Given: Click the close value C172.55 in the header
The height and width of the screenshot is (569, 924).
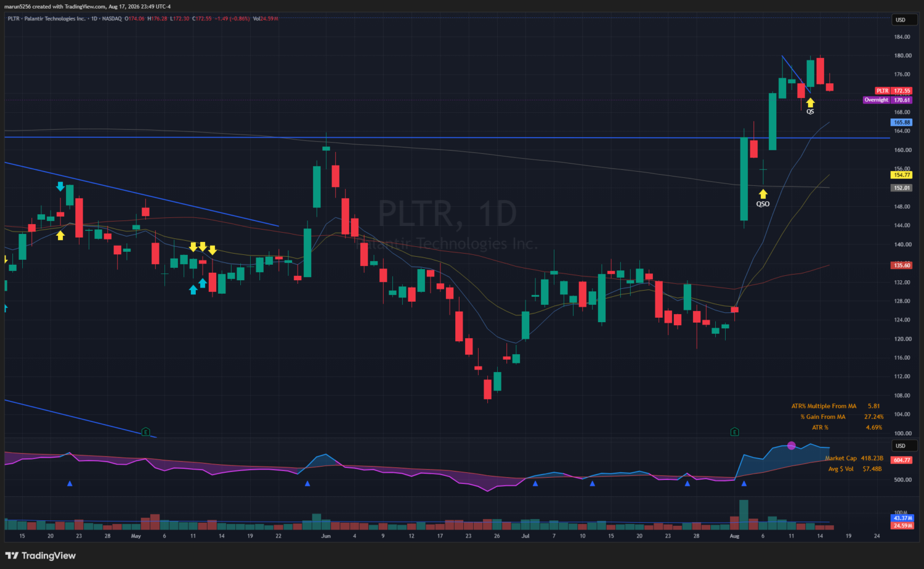Looking at the screenshot, I should point(202,18).
